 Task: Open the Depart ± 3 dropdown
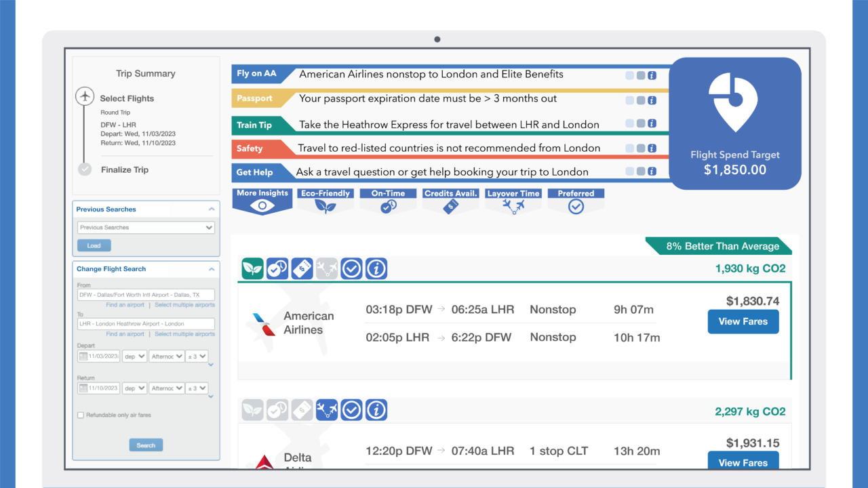(x=197, y=356)
